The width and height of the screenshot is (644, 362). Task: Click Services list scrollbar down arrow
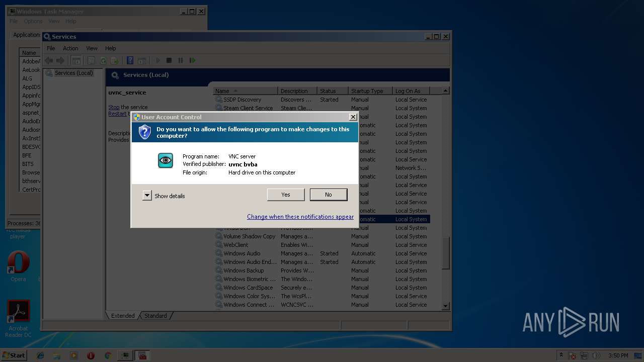coord(445,306)
